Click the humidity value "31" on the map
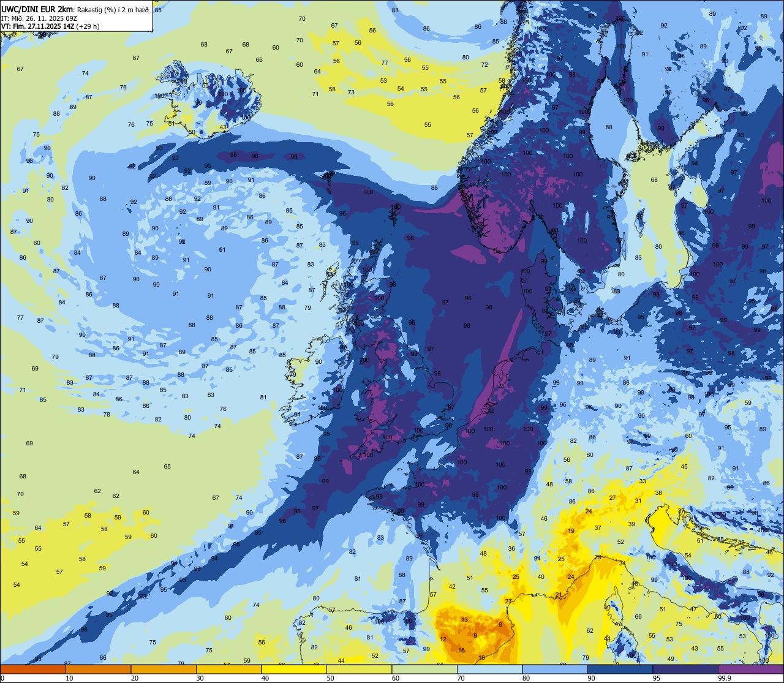 638,501
